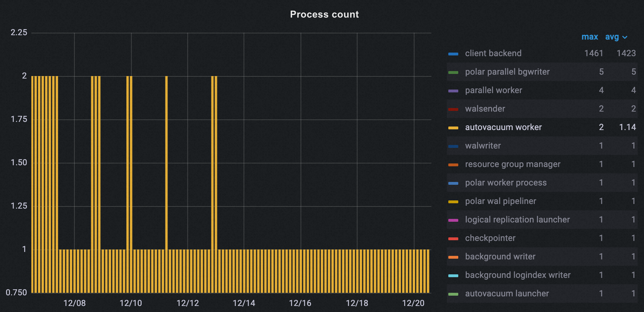This screenshot has width=644, height=312.
Task: Click the 12/14 x-axis date label
Action: (x=244, y=303)
